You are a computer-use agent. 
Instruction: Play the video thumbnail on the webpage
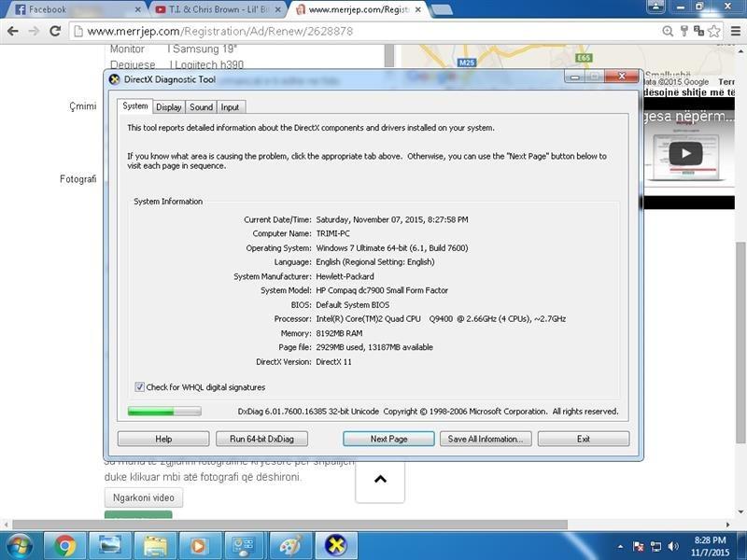tap(685, 153)
